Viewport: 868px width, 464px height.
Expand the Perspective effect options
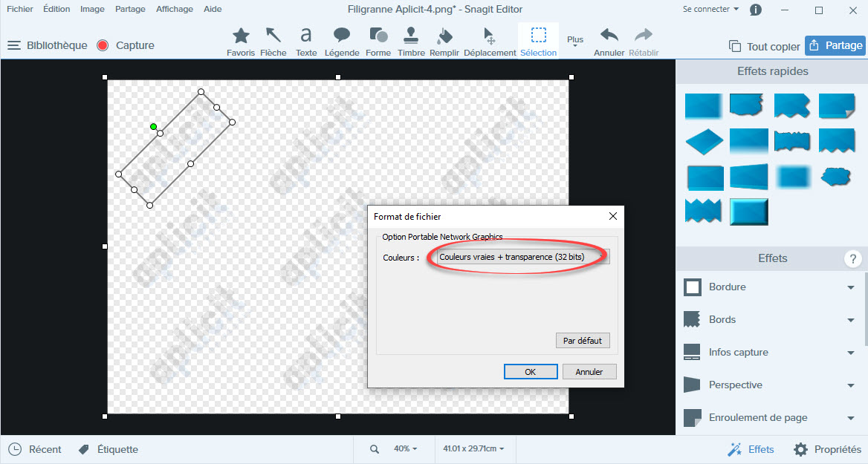click(851, 385)
